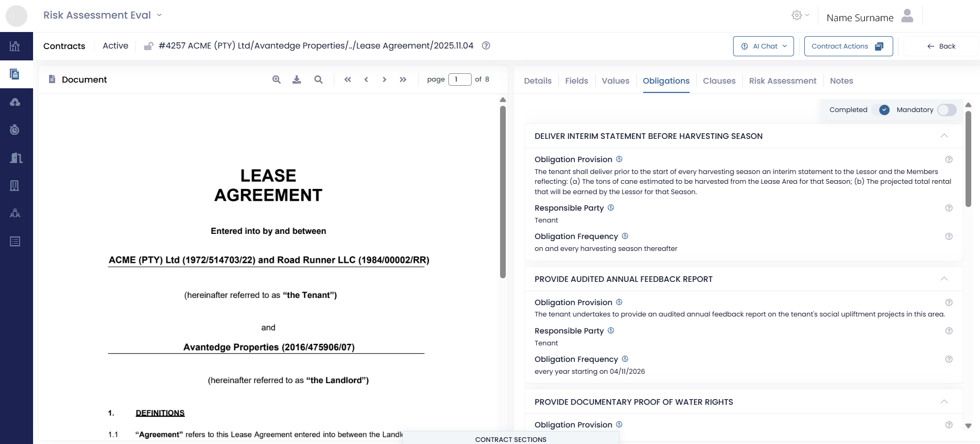Expand the Risk Assessment Eval workspace dropdown

click(159, 15)
